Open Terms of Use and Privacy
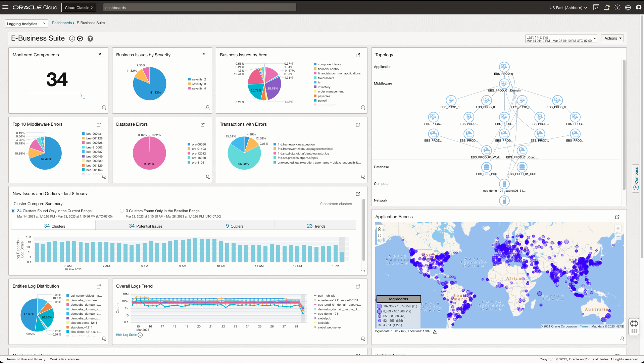Viewport: 644px width, 363px height. tap(26, 359)
